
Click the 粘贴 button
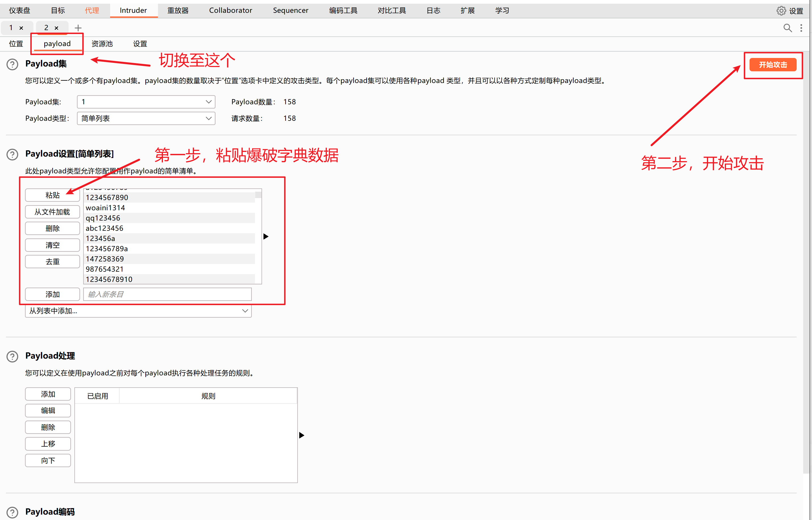tap(52, 195)
